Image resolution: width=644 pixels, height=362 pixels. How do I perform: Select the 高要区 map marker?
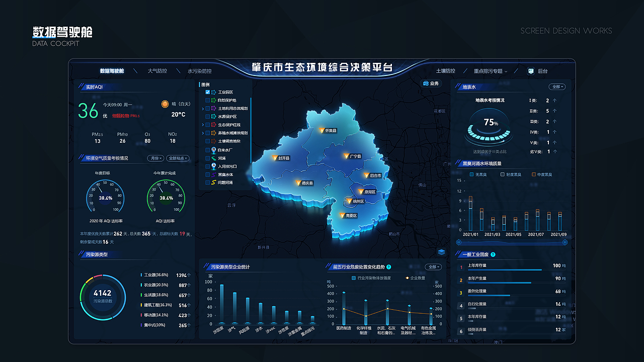pos(342,216)
